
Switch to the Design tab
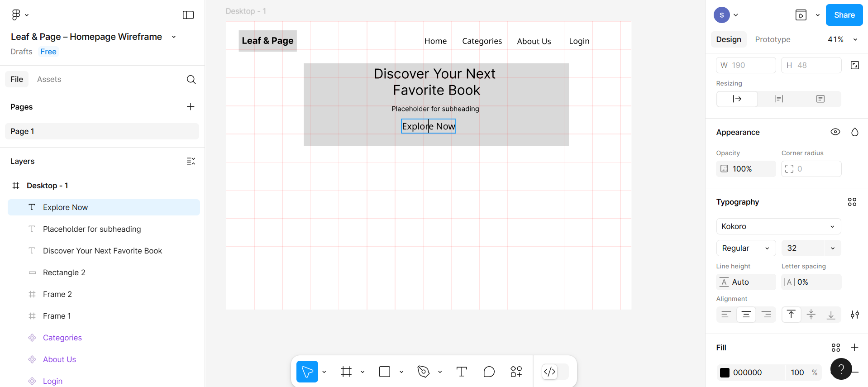729,40
